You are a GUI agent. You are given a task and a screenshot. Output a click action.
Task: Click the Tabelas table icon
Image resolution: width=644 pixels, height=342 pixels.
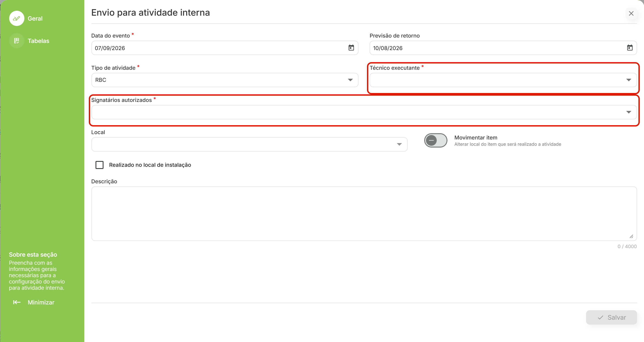coord(17,41)
